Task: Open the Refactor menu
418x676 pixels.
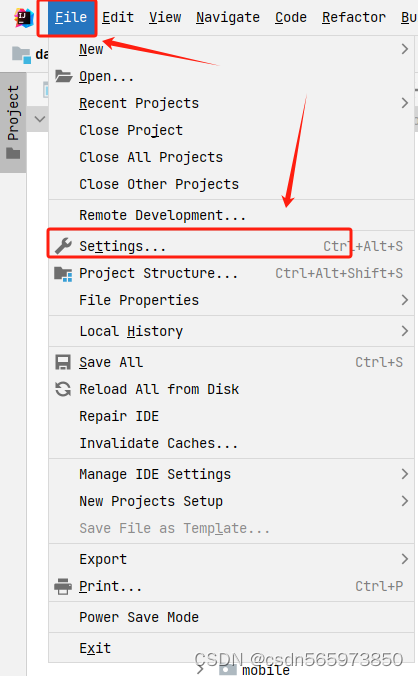Action: [354, 17]
